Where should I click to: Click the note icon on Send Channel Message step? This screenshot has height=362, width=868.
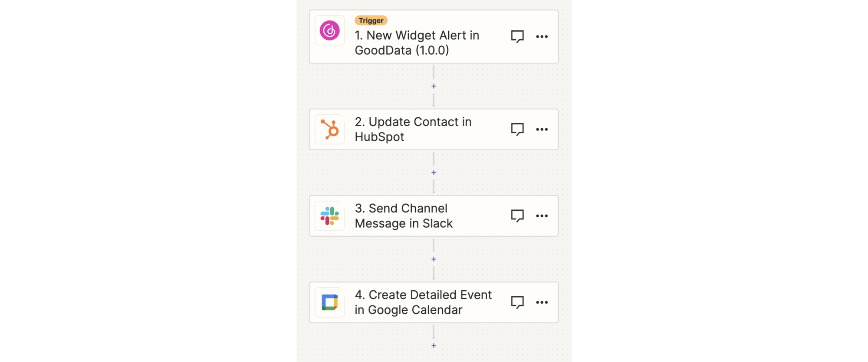coord(517,216)
